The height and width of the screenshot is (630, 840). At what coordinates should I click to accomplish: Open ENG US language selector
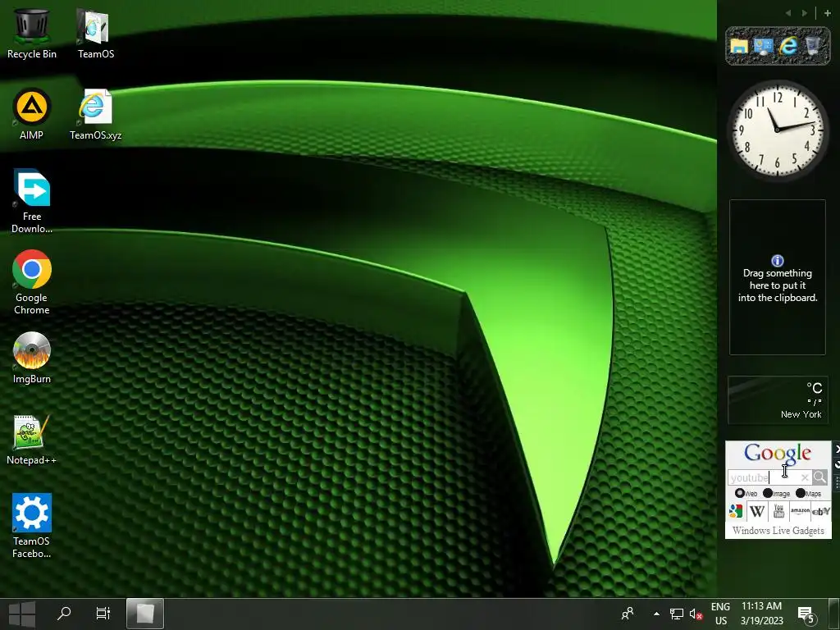tap(720, 614)
